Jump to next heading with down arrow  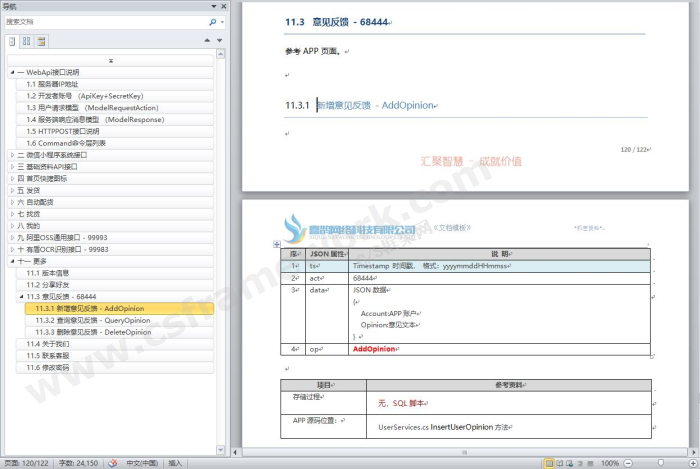tap(218, 41)
